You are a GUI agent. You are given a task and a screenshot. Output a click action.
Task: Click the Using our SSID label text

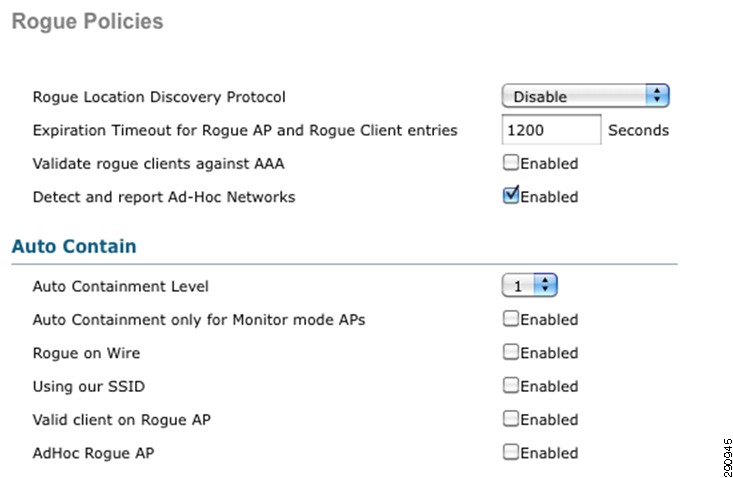(x=89, y=386)
